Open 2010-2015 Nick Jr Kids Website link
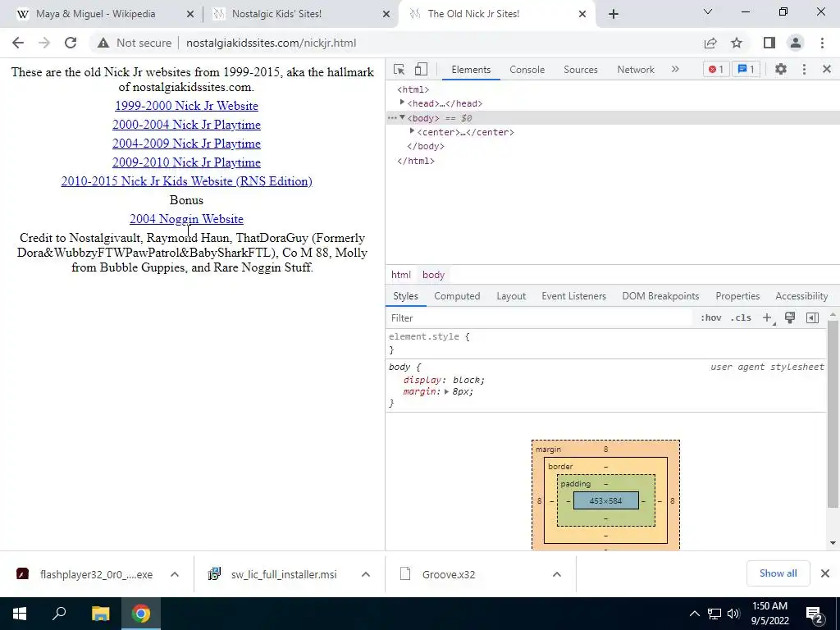840x630 pixels. [186, 181]
